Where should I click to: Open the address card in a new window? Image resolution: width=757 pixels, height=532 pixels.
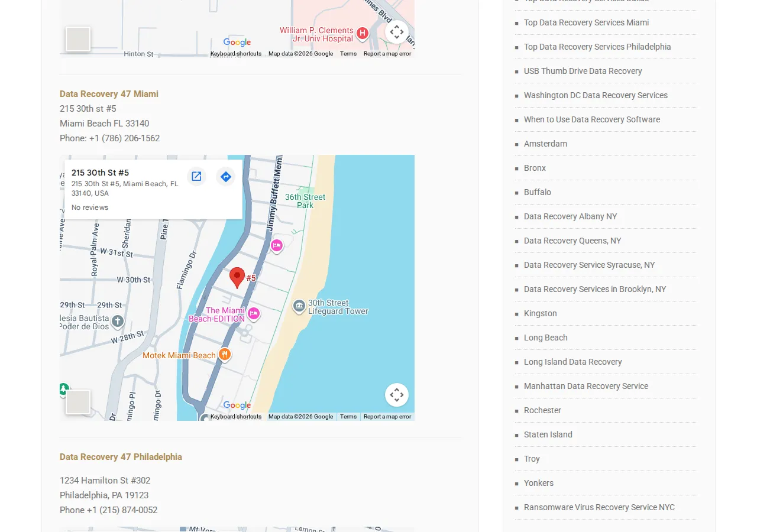196,176
